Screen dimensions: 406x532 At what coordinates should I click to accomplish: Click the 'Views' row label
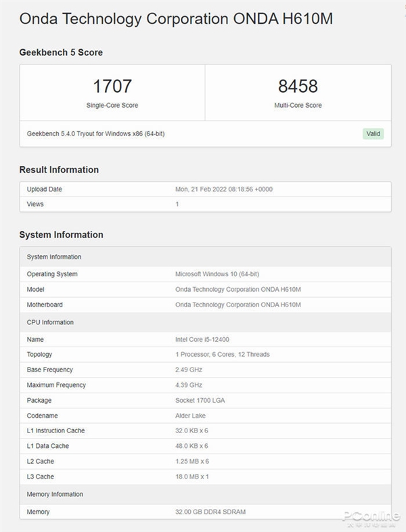pyautogui.click(x=35, y=204)
